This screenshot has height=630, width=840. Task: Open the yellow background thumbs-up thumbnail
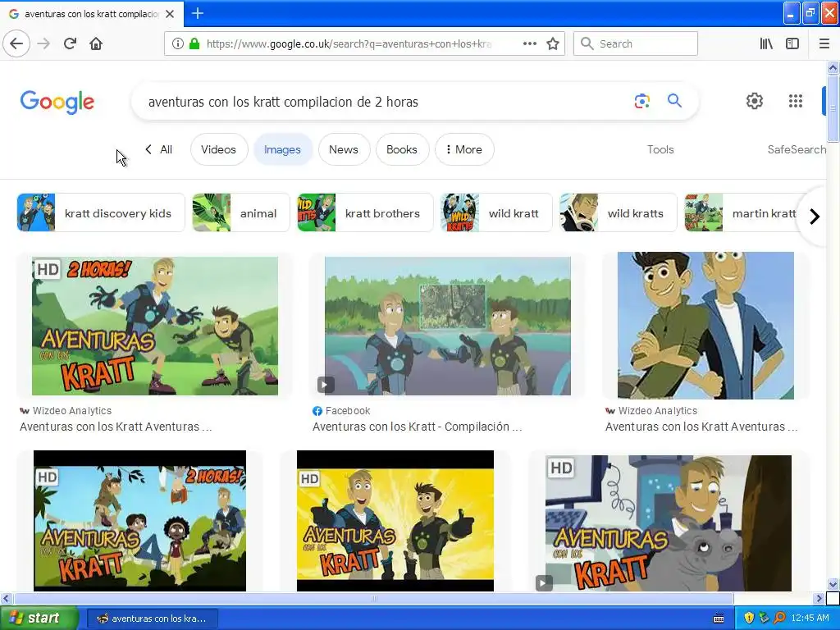click(395, 521)
